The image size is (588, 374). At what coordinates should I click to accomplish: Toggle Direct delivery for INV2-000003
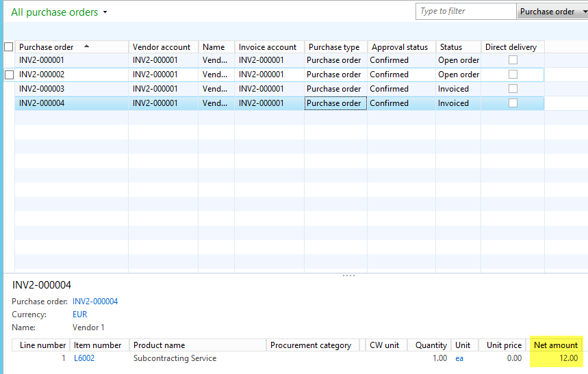(513, 89)
